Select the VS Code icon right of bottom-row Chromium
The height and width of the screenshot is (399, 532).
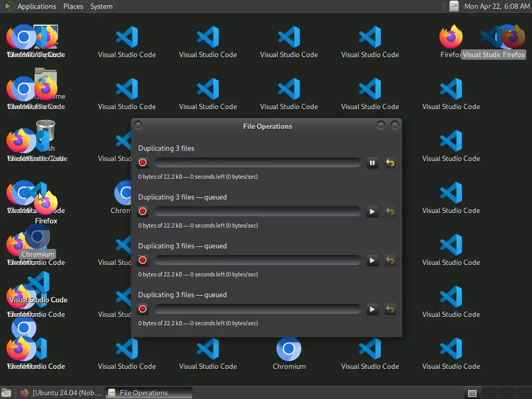pyautogui.click(x=370, y=349)
